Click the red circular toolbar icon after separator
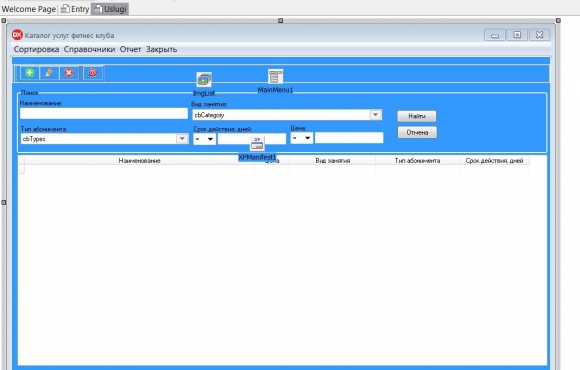Image resolution: width=580 pixels, height=370 pixels. pos(93,73)
